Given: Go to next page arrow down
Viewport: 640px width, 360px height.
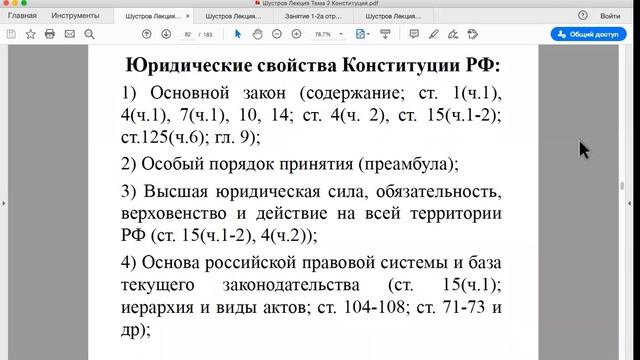Looking at the screenshot, I should coord(166,34).
